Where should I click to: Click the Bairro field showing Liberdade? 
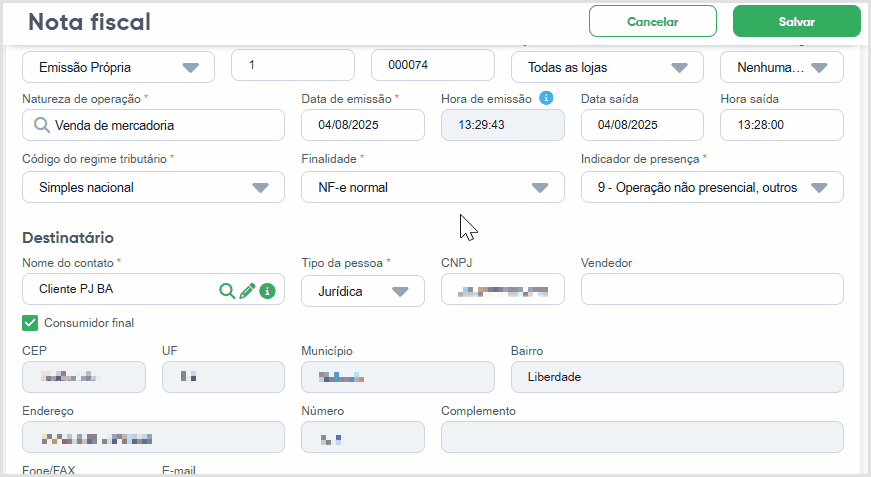[677, 377]
